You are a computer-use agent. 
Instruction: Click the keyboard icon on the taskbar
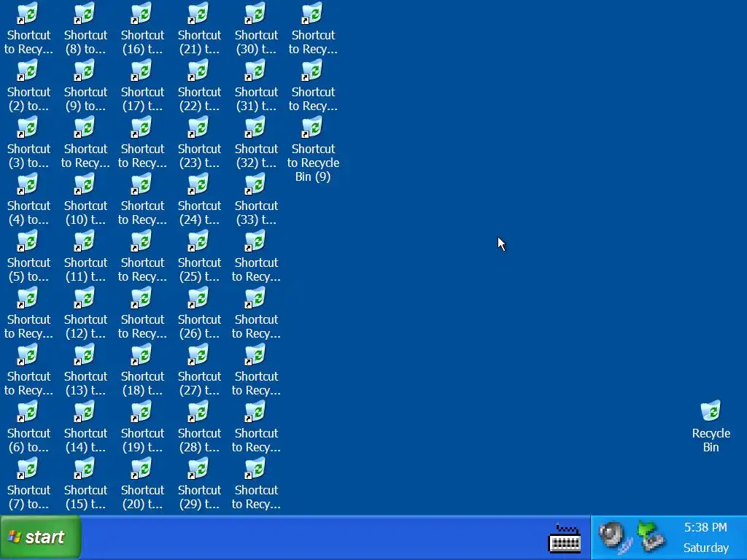565,538
